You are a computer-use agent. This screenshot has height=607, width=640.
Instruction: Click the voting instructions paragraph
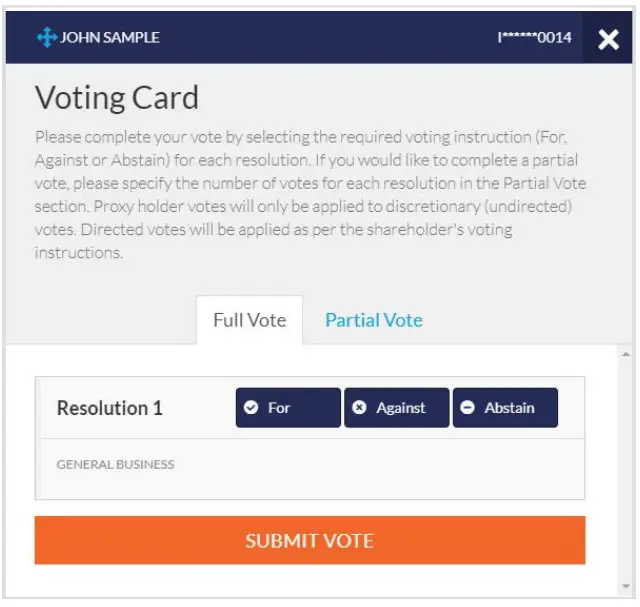click(x=310, y=195)
